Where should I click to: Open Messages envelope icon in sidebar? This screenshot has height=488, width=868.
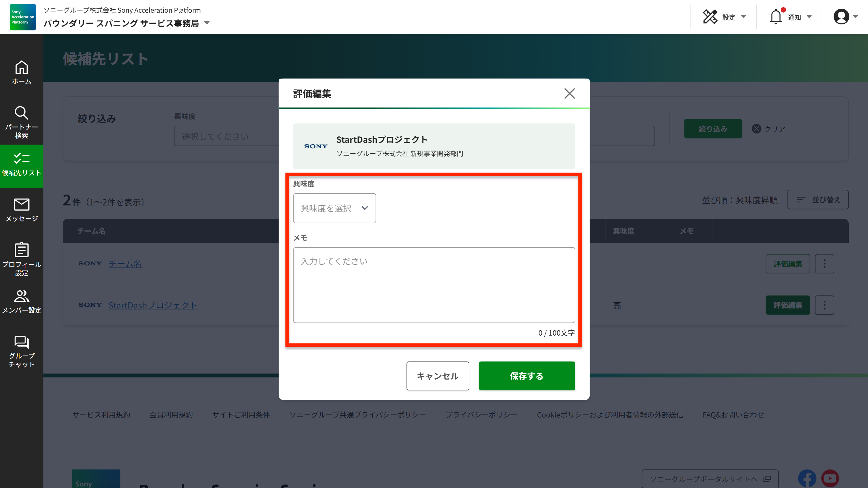click(22, 205)
